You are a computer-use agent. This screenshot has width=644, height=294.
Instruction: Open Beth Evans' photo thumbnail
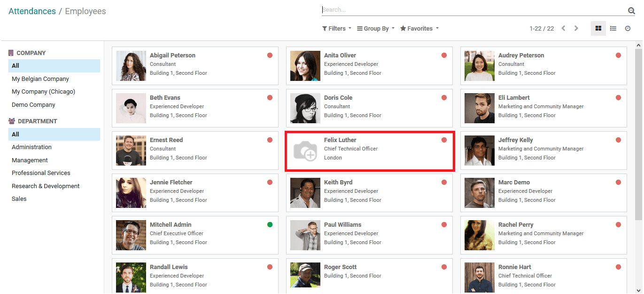(131, 109)
